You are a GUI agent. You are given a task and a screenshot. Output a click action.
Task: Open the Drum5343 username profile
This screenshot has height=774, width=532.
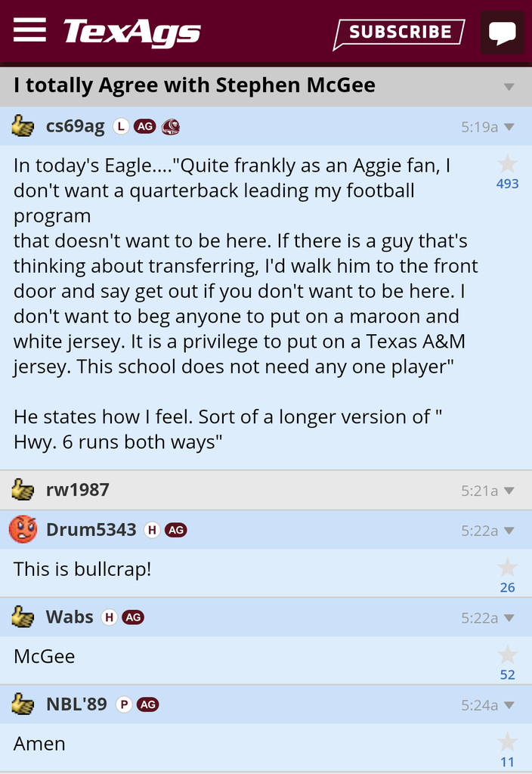91,530
